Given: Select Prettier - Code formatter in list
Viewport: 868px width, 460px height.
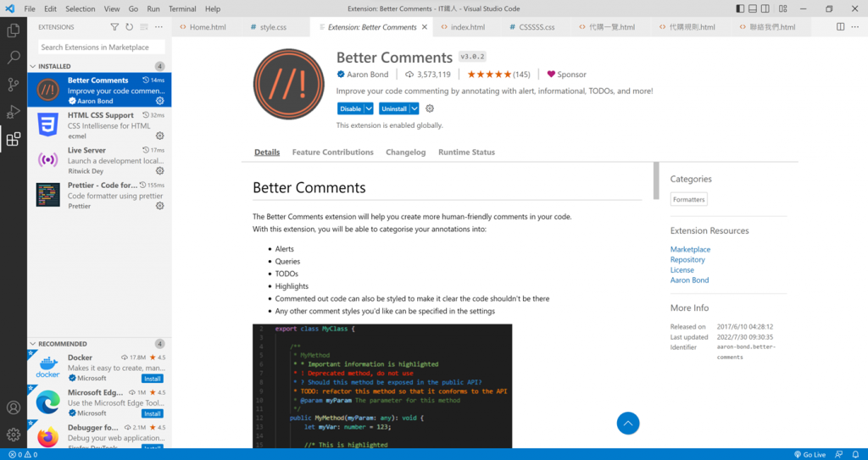Looking at the screenshot, I should point(100,195).
